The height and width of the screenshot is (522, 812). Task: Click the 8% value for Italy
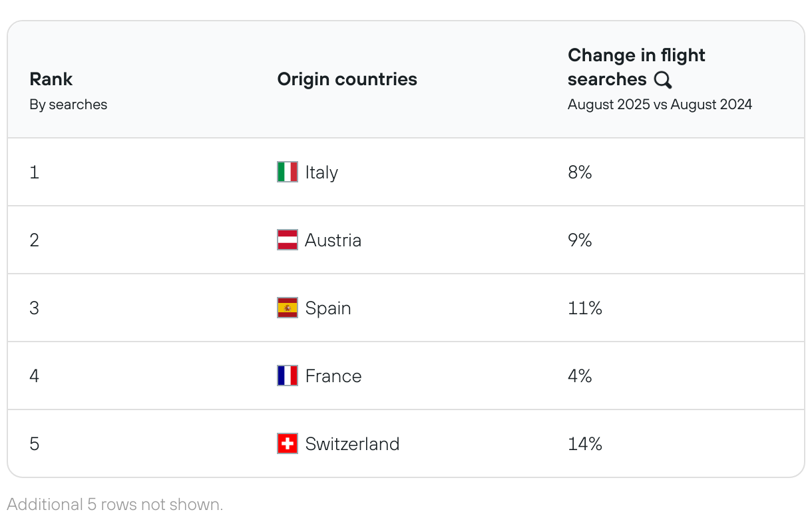coord(580,172)
